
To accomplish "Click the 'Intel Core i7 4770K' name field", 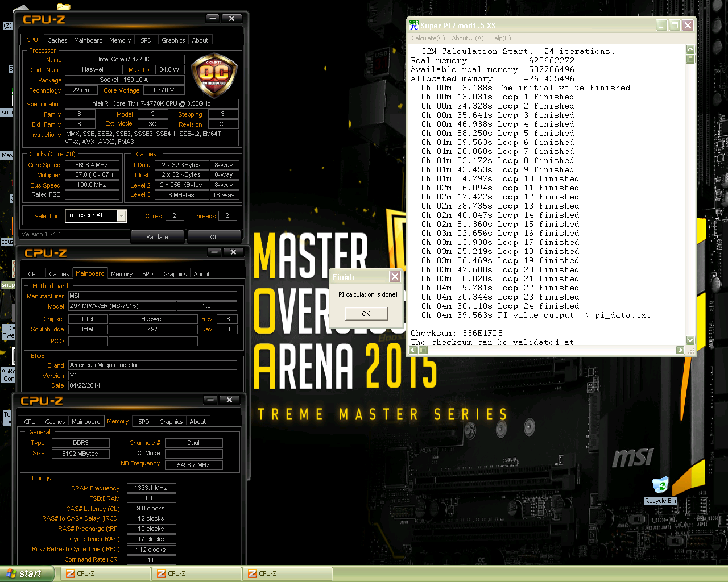I will 125,59.
